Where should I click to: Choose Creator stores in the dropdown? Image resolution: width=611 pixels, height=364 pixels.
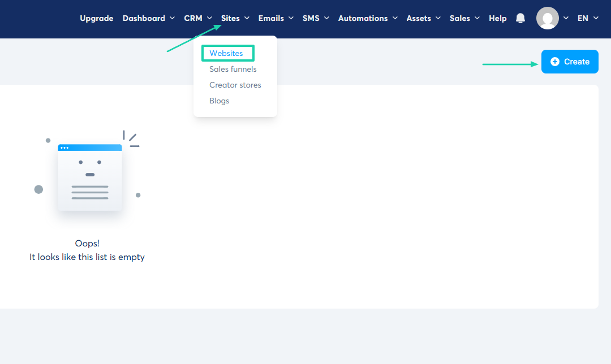(235, 85)
